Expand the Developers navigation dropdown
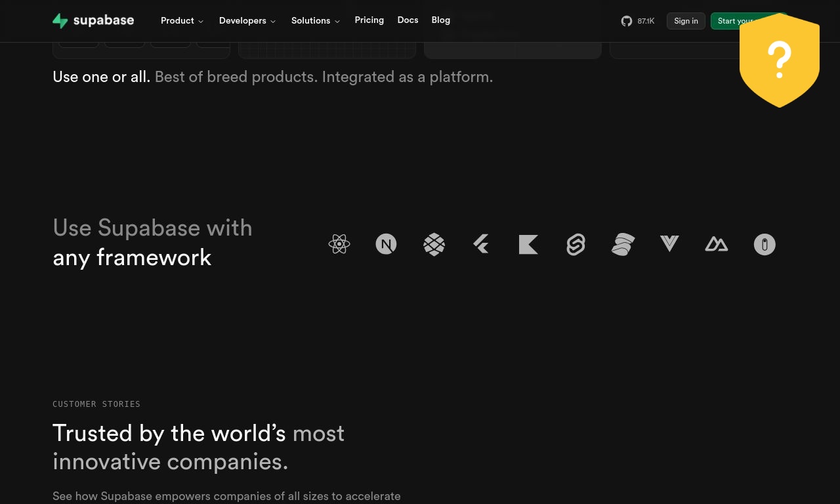 pos(247,21)
